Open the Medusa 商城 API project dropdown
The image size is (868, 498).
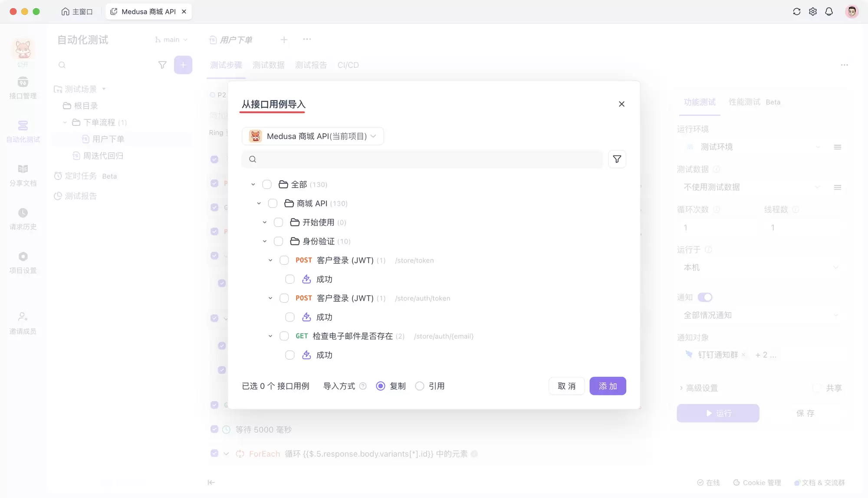[312, 136]
